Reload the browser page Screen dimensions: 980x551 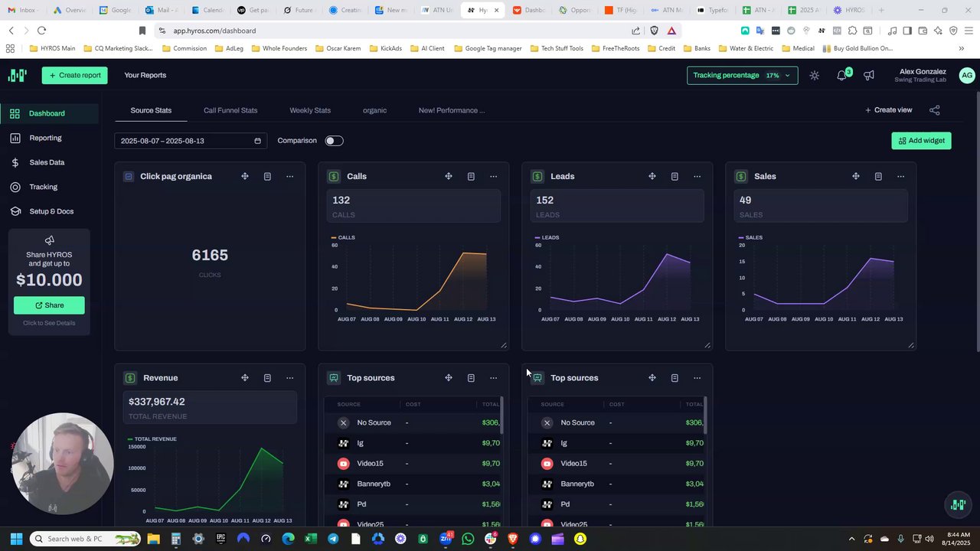[x=41, y=31]
